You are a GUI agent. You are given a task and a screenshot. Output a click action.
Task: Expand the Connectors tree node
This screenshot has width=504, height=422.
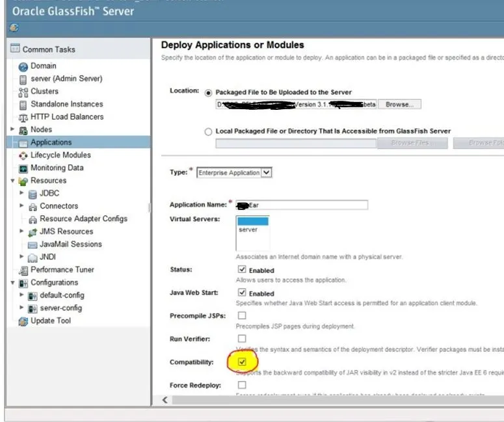point(21,205)
